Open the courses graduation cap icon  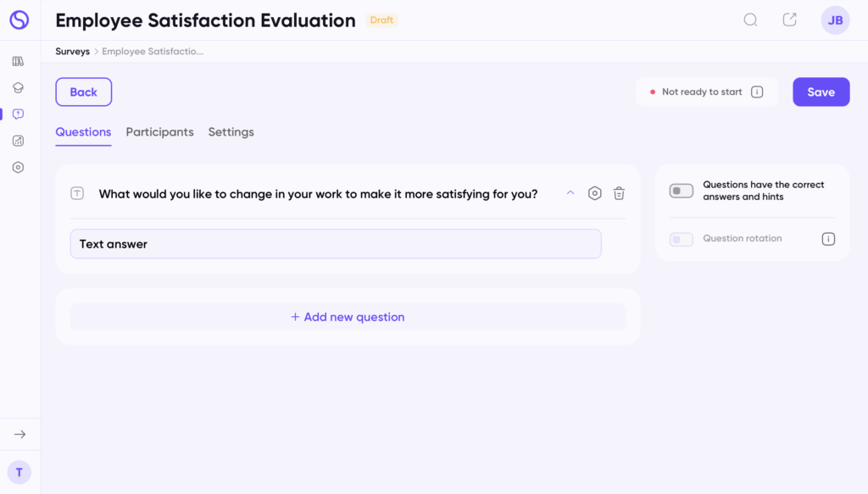18,87
